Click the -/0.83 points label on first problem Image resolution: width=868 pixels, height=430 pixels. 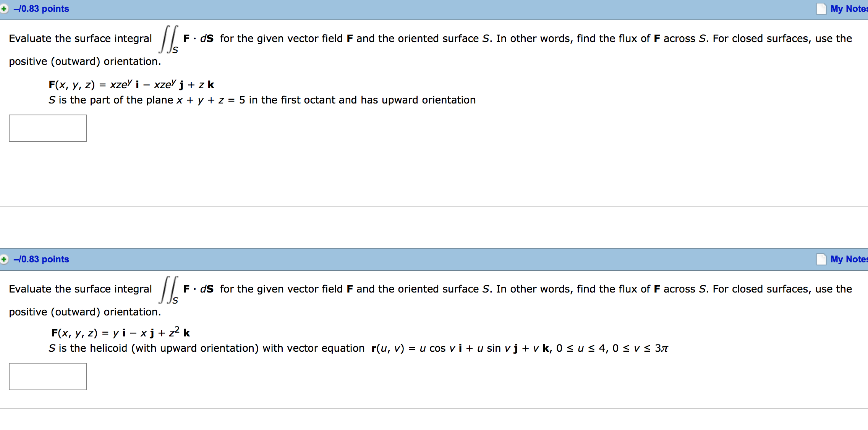coord(41,8)
